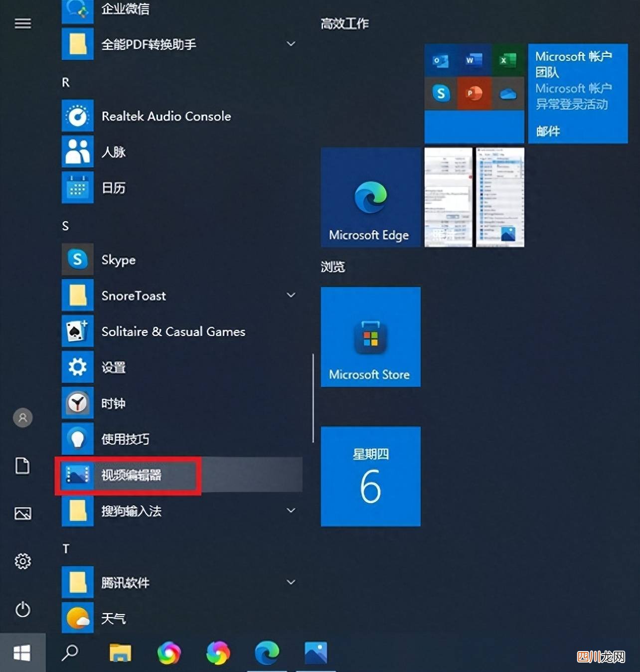Open the 搜狗输入法 folder icon
This screenshot has width=640, height=672.
click(x=77, y=510)
